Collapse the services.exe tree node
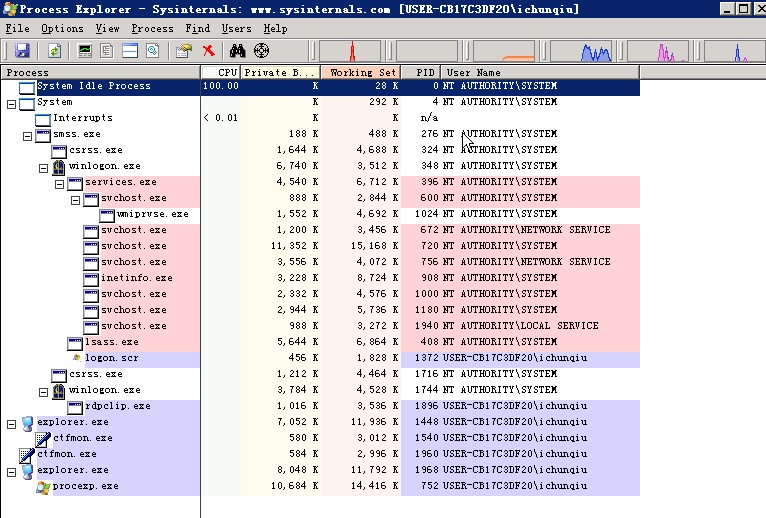 pyautogui.click(x=60, y=184)
